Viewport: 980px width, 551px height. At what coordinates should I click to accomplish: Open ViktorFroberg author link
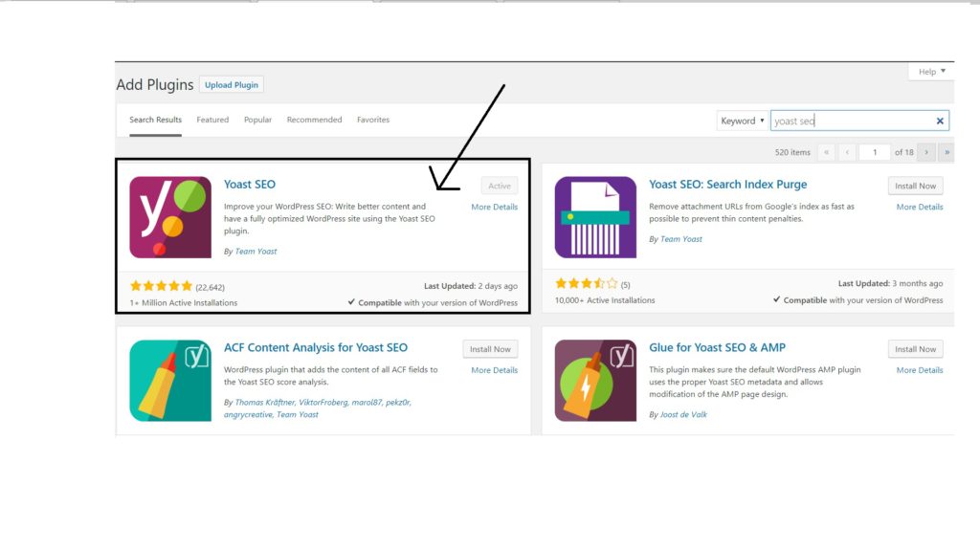pos(323,403)
